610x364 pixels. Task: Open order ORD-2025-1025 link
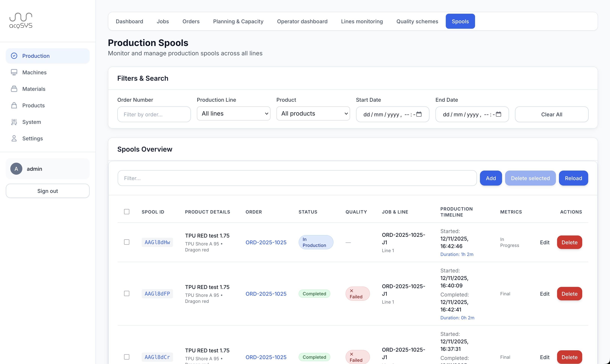click(266, 242)
